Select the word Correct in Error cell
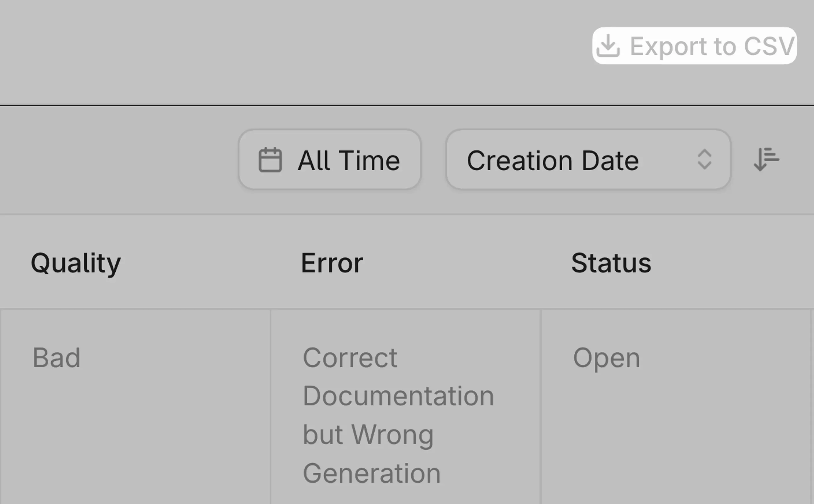Screen dimensions: 814x504 350,358
